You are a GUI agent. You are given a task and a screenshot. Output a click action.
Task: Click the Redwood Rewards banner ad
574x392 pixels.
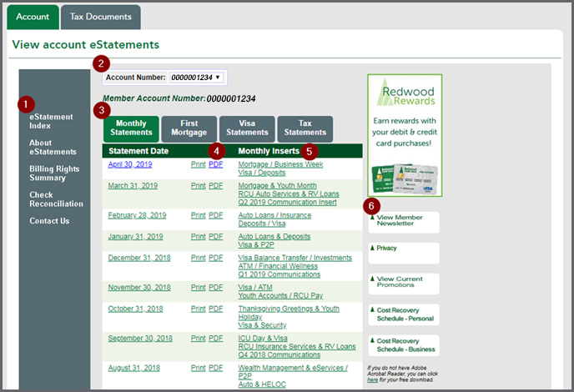coord(405,135)
